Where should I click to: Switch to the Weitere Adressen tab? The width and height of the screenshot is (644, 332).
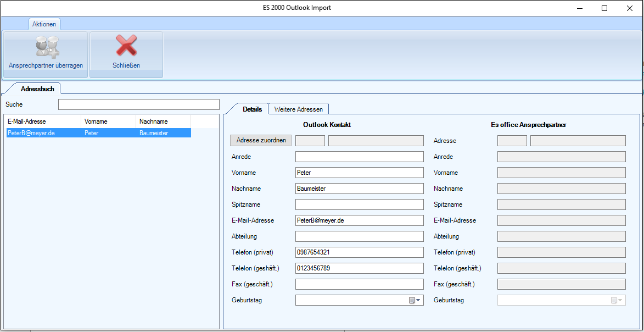[x=299, y=109]
